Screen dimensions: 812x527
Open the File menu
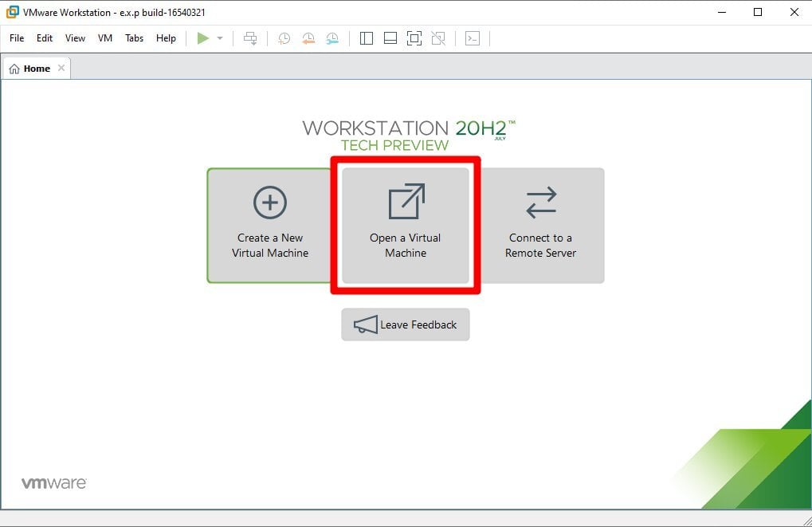[17, 37]
